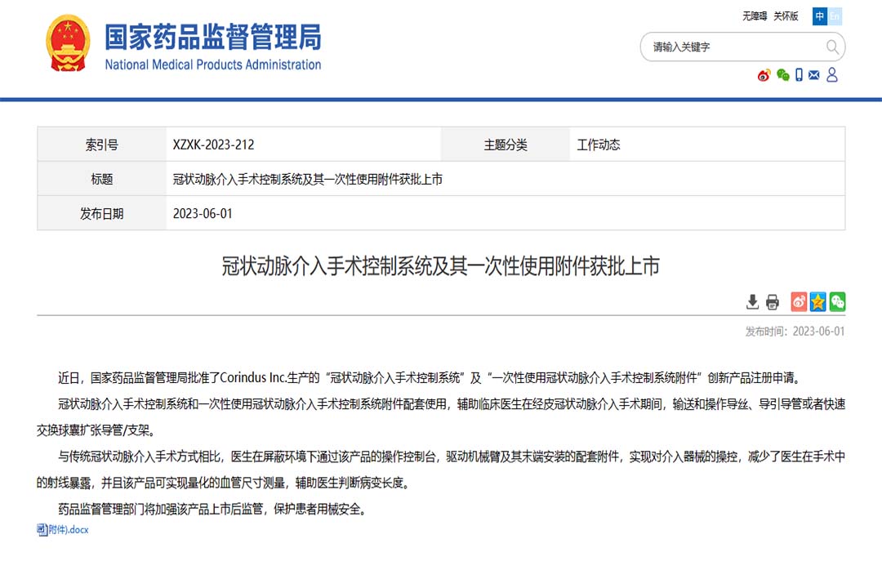Click the national emblem logo
882x588 pixels.
(x=68, y=43)
